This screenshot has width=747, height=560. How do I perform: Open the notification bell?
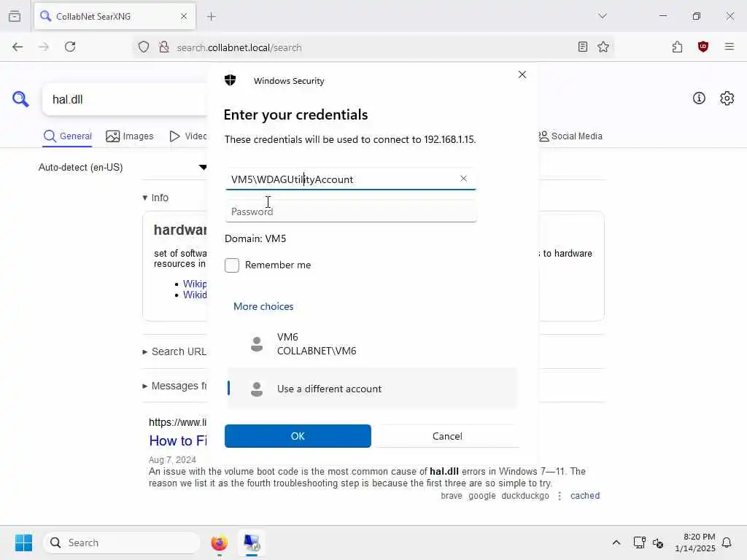(727, 542)
